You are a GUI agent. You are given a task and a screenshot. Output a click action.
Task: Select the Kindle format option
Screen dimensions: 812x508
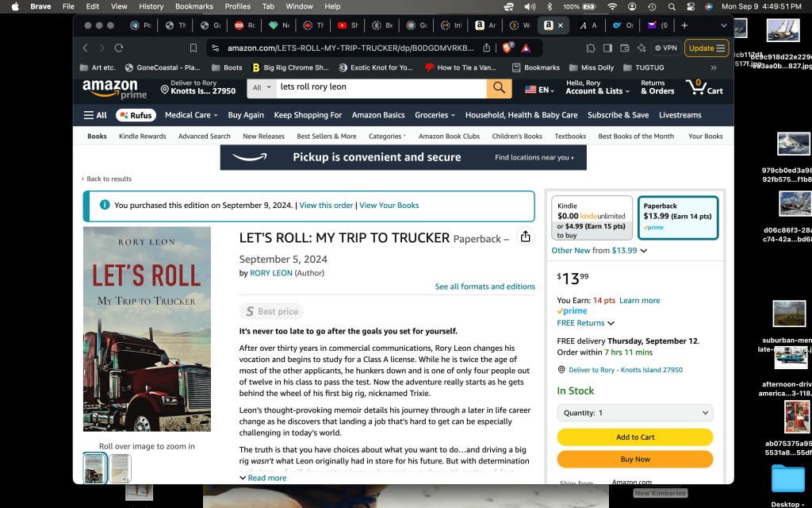(x=592, y=217)
